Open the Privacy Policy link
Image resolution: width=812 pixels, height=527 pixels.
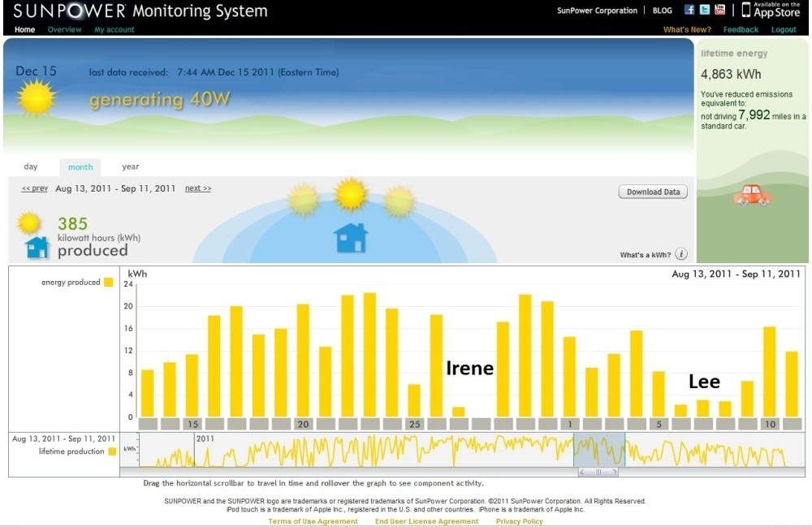[x=520, y=521]
